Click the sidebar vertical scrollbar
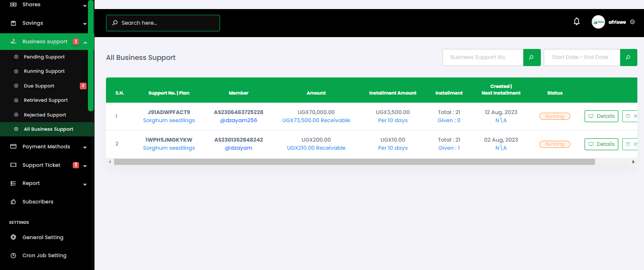 [x=91, y=56]
